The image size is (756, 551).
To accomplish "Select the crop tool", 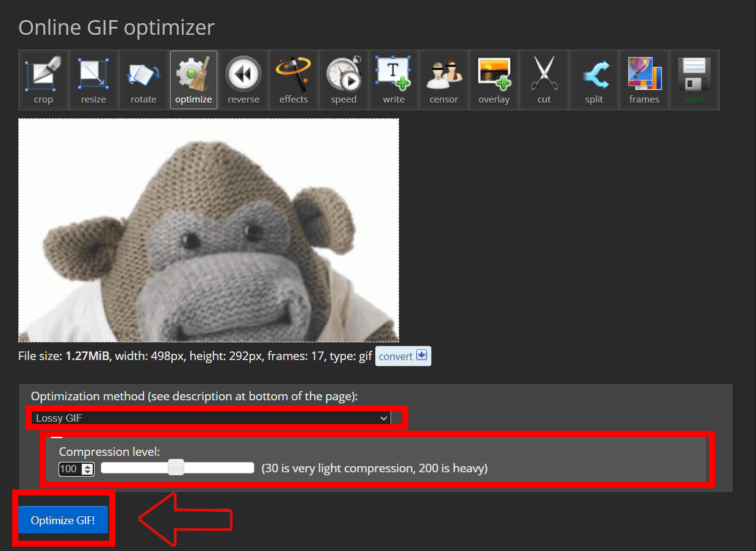I will 43,80.
